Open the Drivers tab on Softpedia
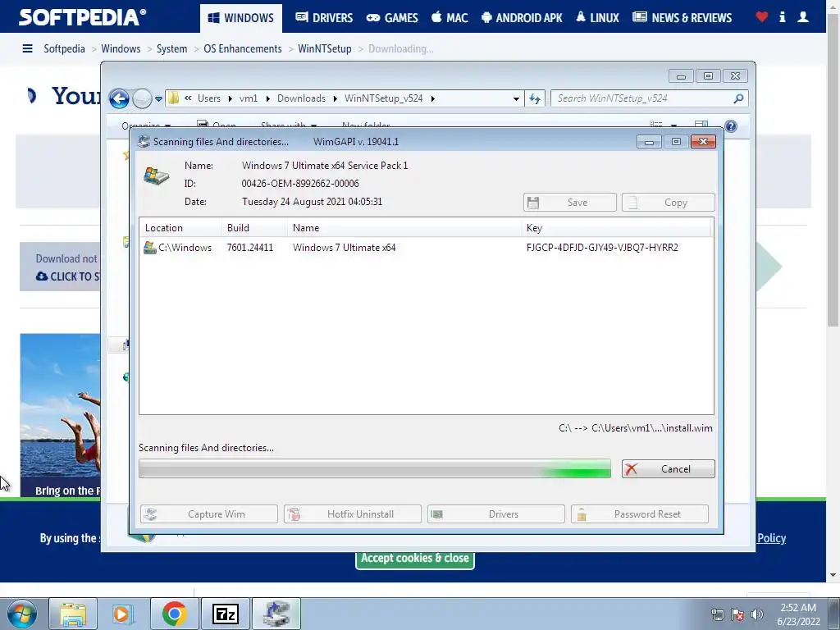Screen dimensions: 840x630 coord(324,18)
